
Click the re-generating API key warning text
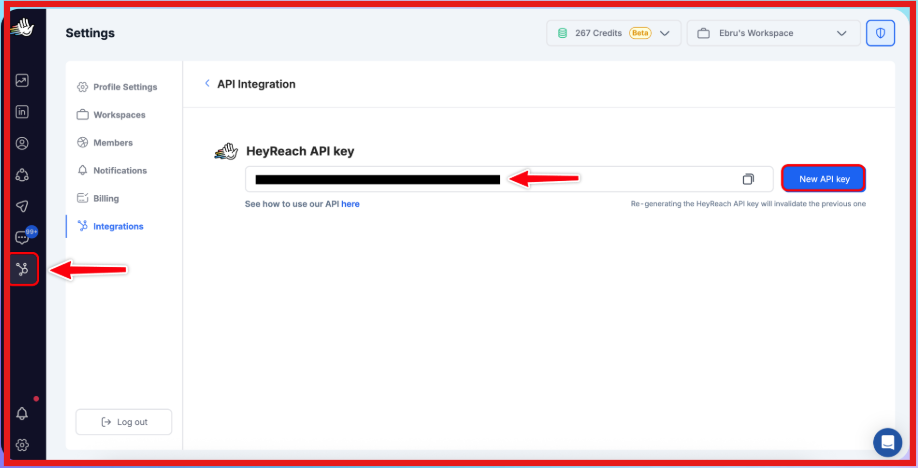pyautogui.click(x=748, y=204)
